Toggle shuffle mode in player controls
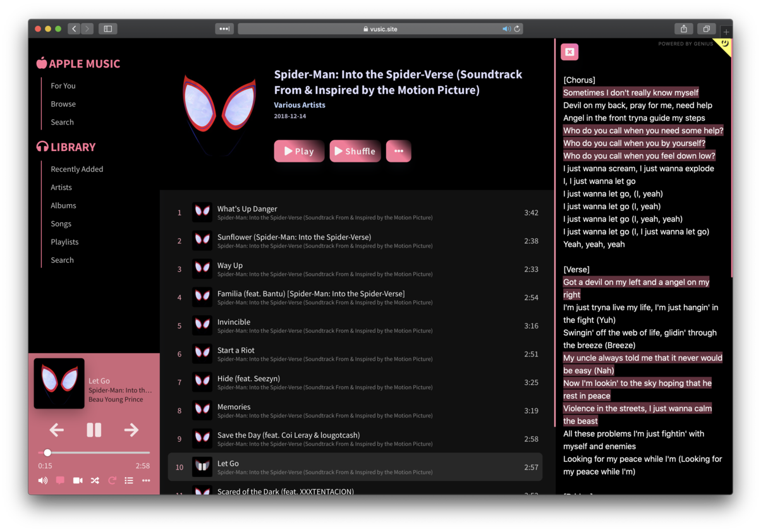Image resolution: width=761 pixels, height=532 pixels. coord(95,481)
